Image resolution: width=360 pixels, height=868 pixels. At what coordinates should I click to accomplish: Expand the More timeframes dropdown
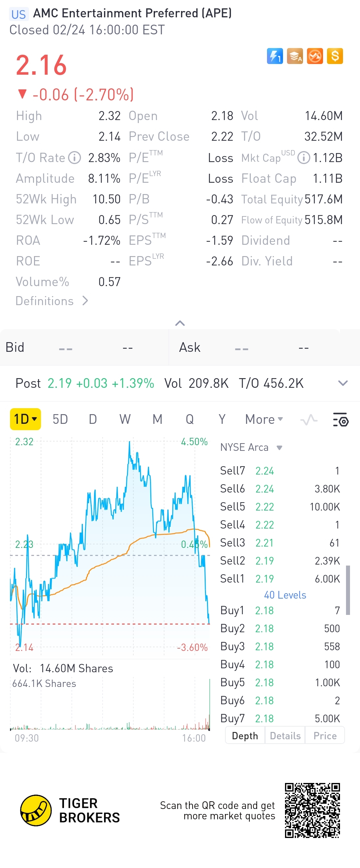(264, 419)
